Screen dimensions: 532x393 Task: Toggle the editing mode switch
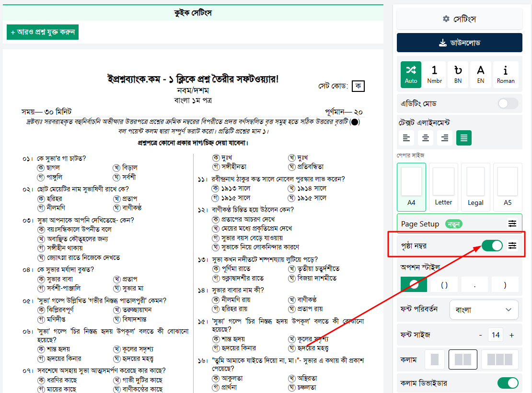click(x=508, y=103)
